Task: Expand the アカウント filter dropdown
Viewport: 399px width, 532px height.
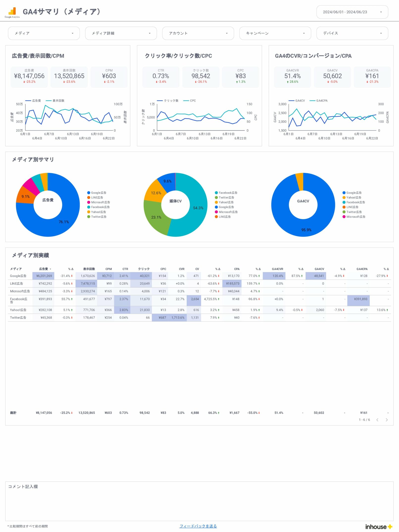Action: 198,33
